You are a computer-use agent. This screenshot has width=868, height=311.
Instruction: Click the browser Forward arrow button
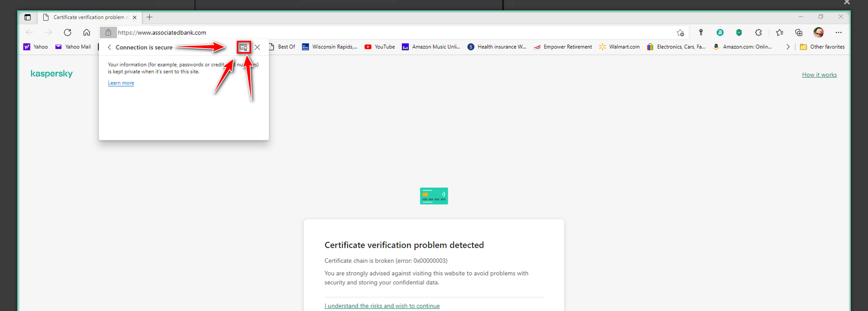click(48, 32)
